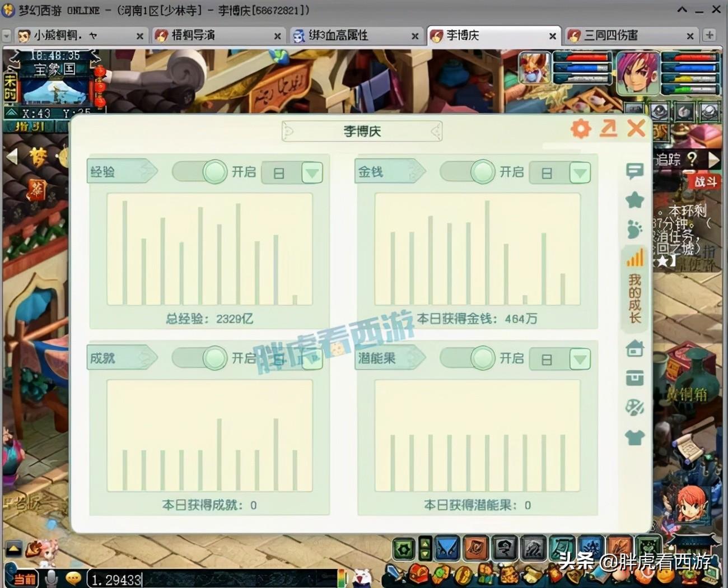Viewport: 728px width, 588px height.
Task: Toggle the 潜能果 开启 switch
Action: click(468, 358)
